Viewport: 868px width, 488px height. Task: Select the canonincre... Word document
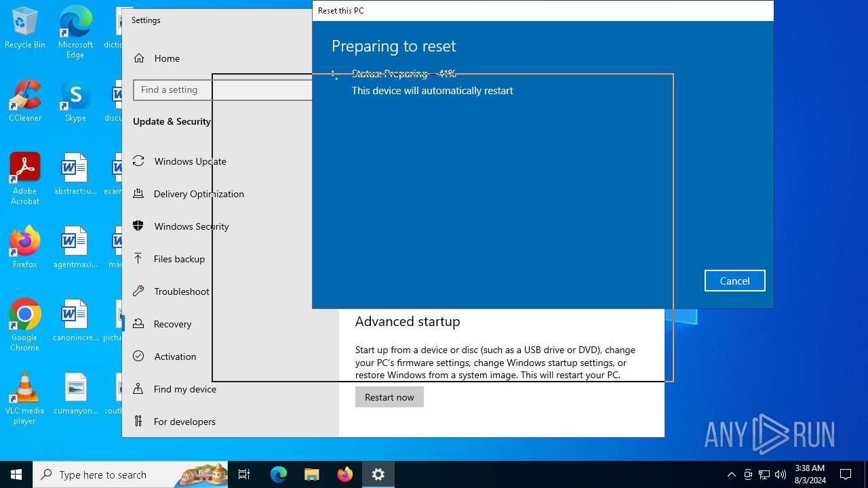(x=75, y=321)
